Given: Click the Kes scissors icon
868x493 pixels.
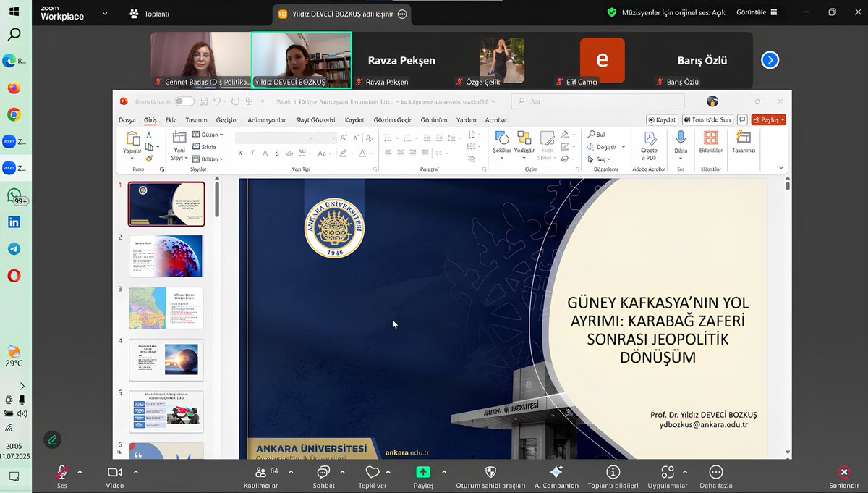Looking at the screenshot, I should click(149, 135).
